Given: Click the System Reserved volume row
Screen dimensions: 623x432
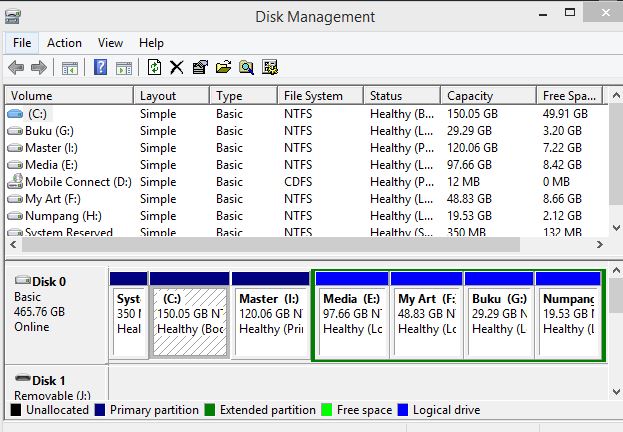Looking at the screenshot, I should point(306,232).
